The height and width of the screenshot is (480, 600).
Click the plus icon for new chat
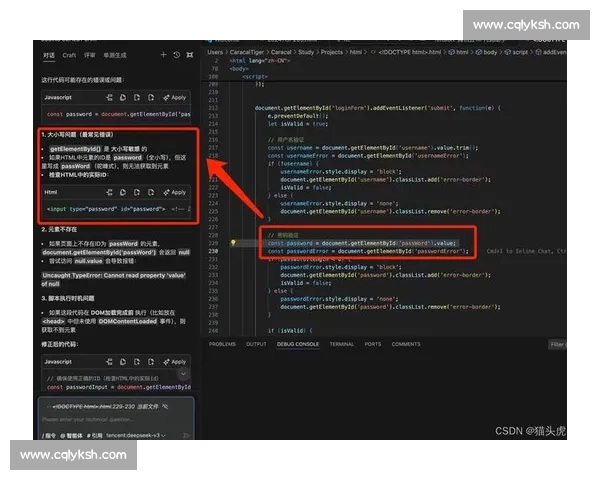pos(163,55)
